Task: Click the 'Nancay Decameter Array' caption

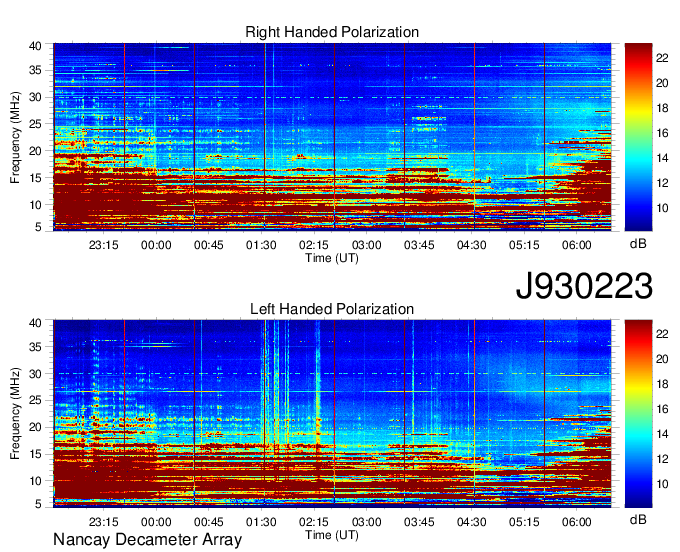Action: (147, 540)
